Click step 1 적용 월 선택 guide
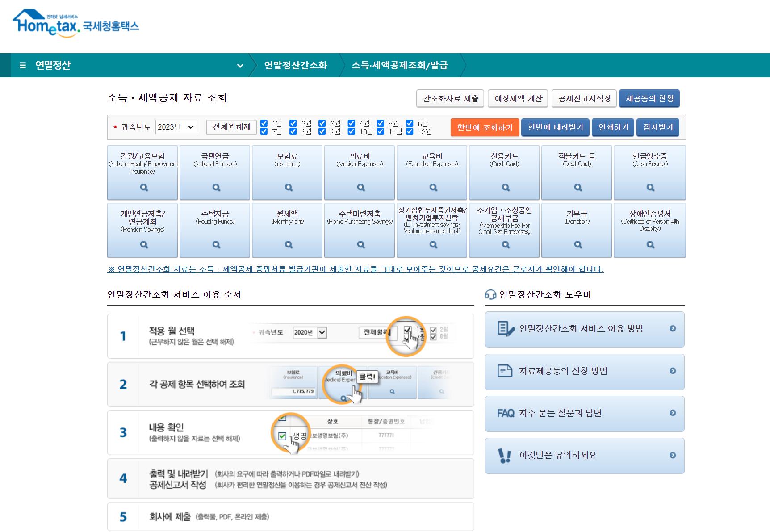The width and height of the screenshot is (770, 532). click(290, 336)
